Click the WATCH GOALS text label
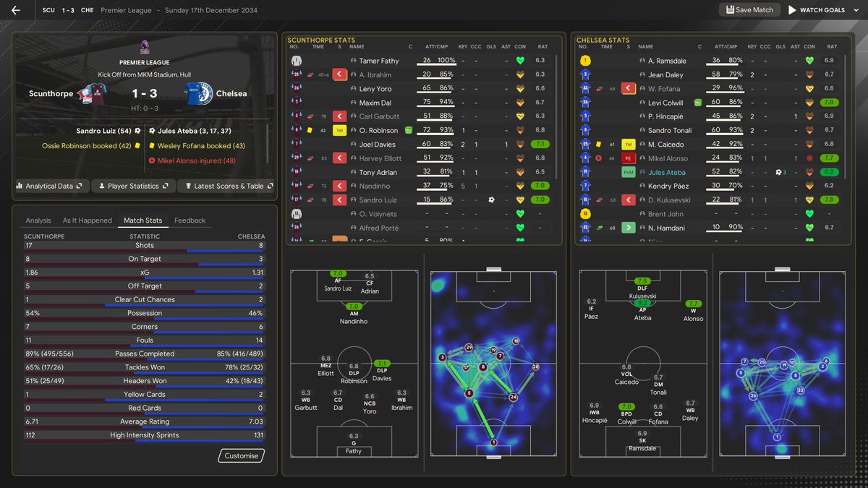The height and width of the screenshot is (488, 868). (822, 10)
